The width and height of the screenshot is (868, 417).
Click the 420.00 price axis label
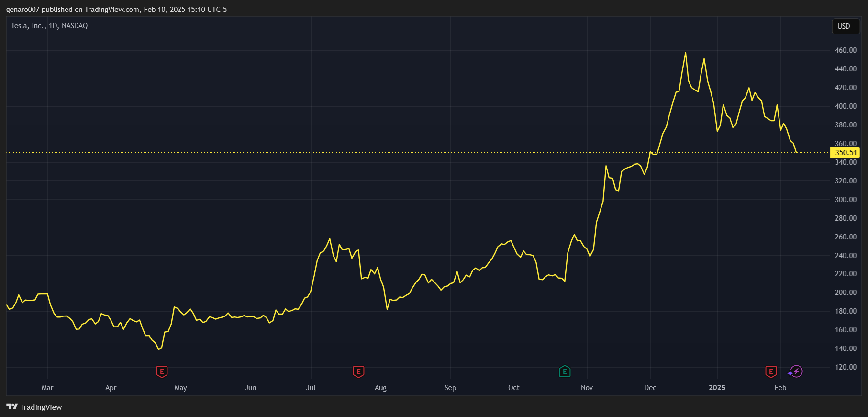click(x=846, y=88)
